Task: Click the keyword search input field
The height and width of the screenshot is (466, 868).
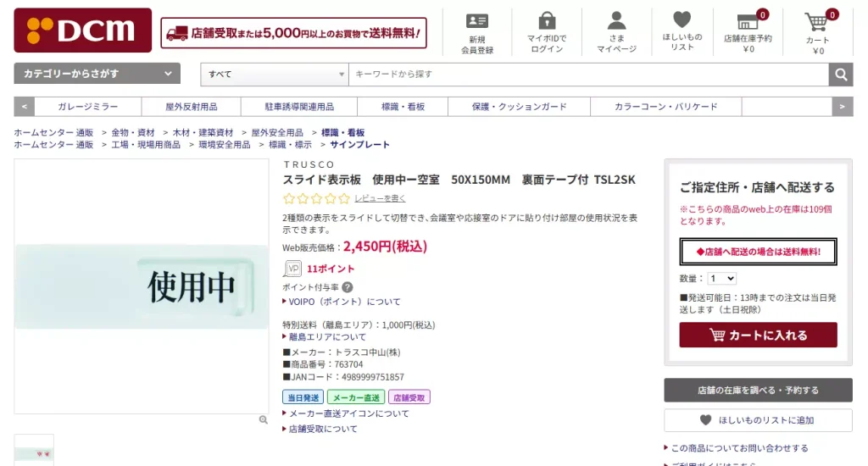Action: [x=588, y=75]
